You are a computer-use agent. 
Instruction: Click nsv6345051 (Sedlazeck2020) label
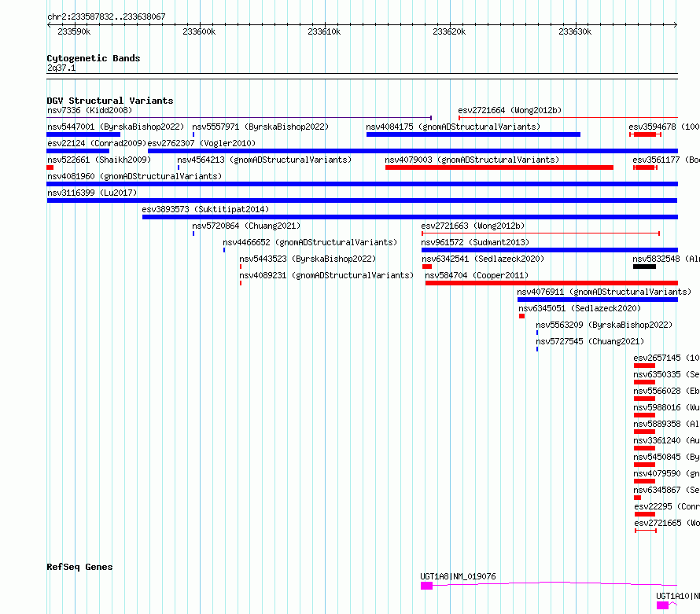(x=580, y=308)
